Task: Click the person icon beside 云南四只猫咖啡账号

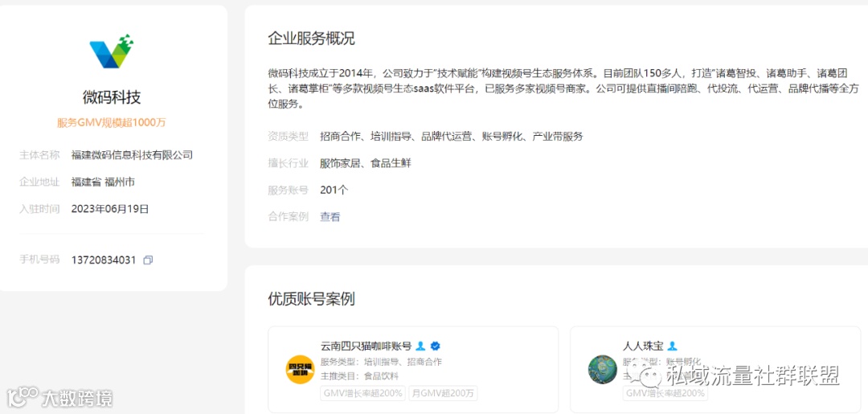Action: (420, 346)
